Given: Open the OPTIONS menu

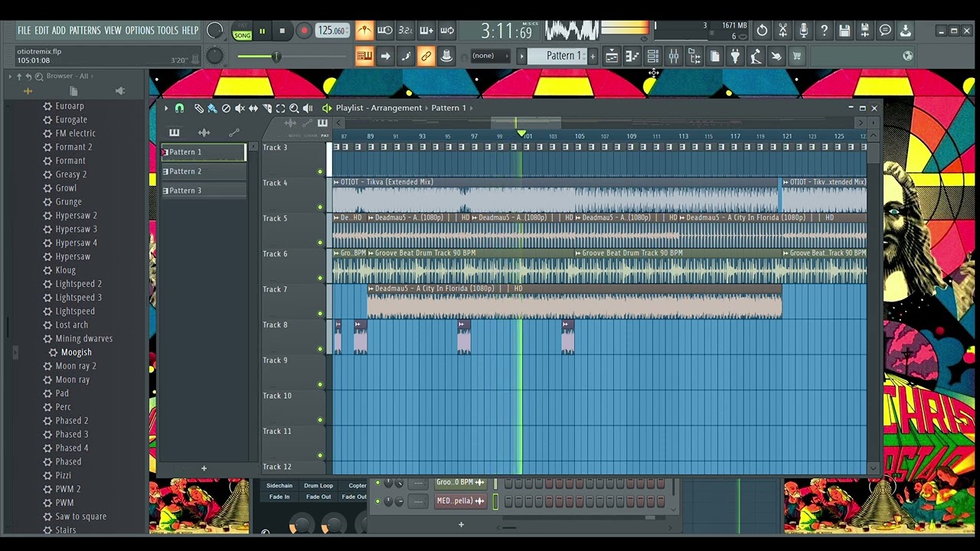Looking at the screenshot, I should (139, 31).
